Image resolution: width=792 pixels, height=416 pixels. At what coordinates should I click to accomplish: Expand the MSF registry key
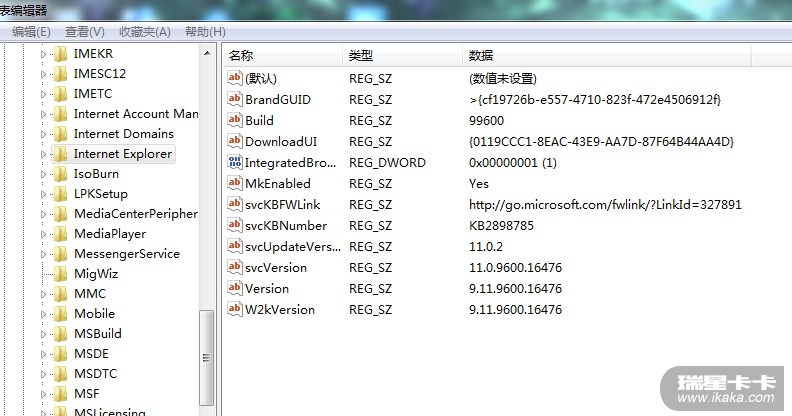click(43, 394)
